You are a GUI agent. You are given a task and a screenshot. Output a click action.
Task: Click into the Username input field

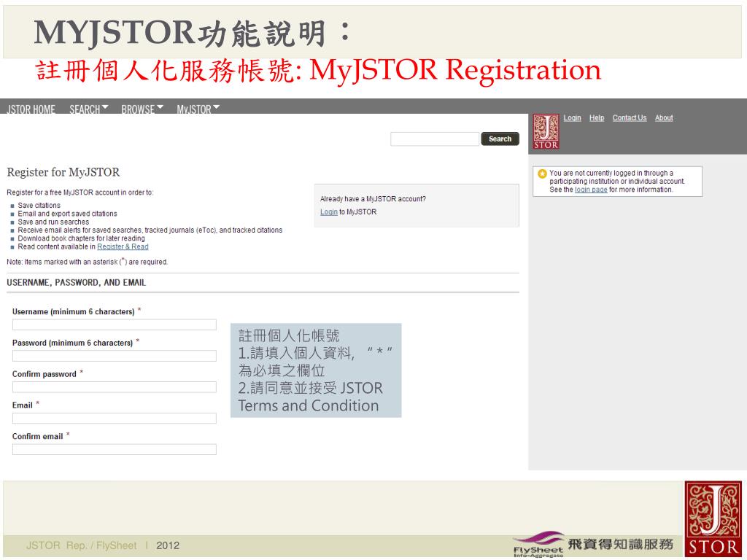pos(115,324)
